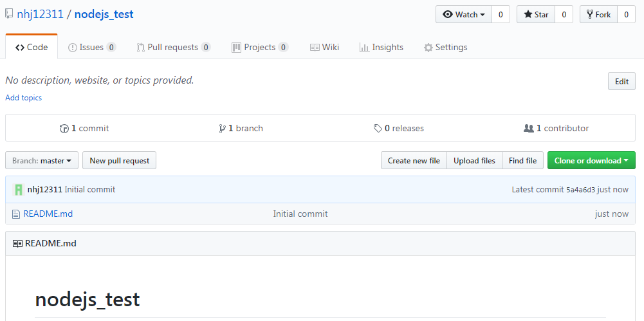This screenshot has height=321, width=644.
Task: Open the 0 releases page
Action: click(x=398, y=129)
